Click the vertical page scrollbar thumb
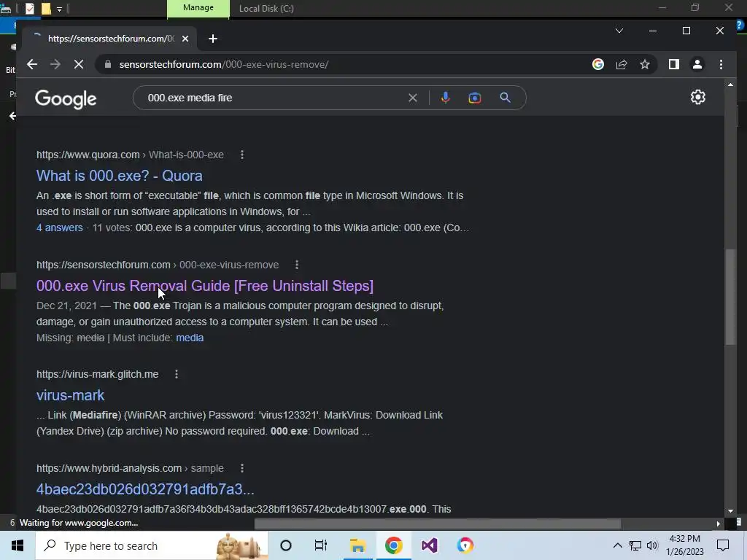This screenshot has width=747, height=560. (x=730, y=296)
